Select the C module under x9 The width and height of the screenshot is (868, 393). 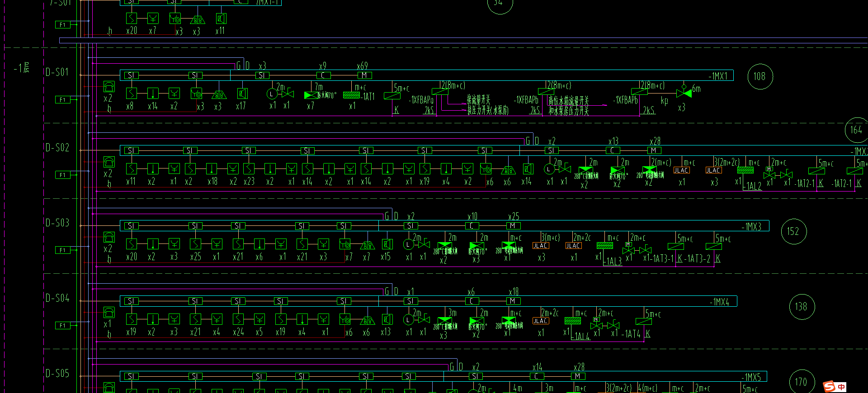323,75
